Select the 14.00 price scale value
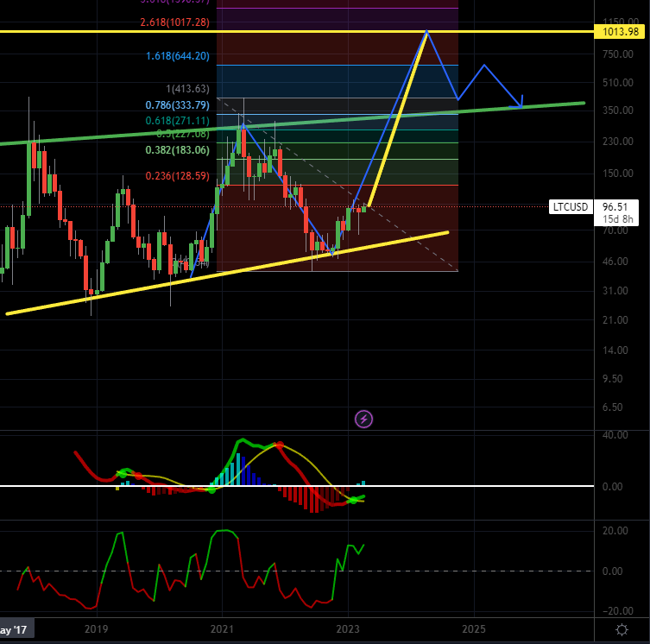 615,350
